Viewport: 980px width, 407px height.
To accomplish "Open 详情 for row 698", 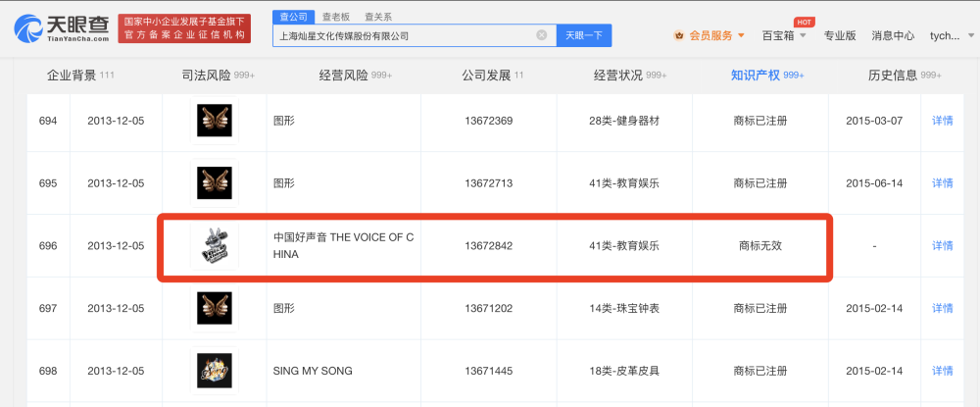I will (943, 371).
